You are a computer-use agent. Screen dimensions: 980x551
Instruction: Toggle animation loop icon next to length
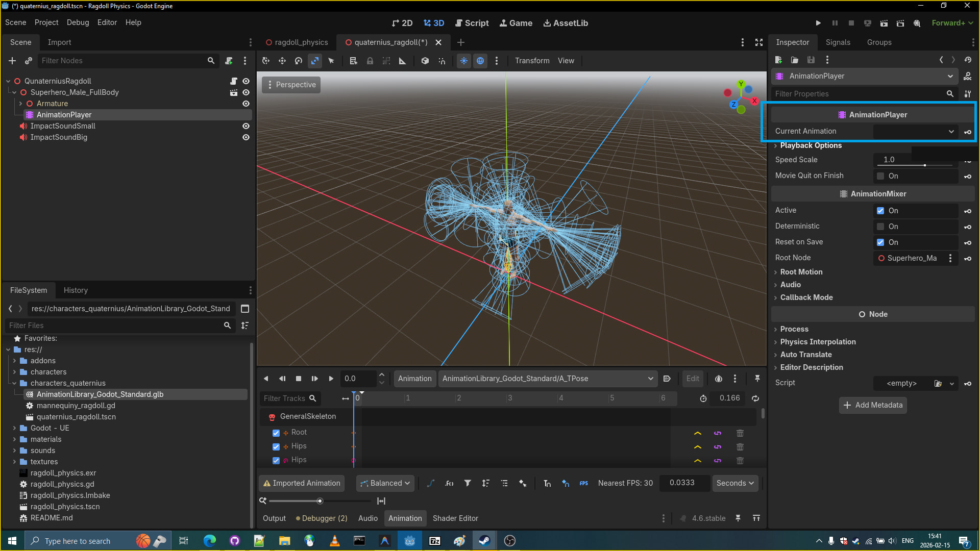point(755,398)
